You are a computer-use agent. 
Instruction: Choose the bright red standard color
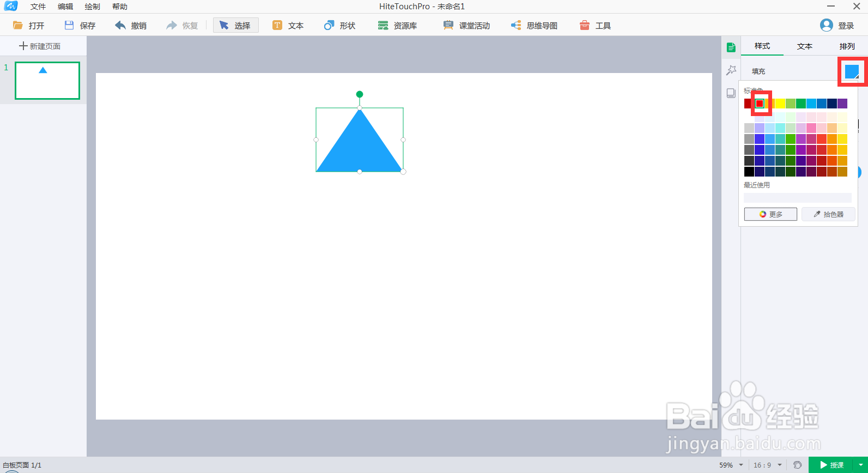760,104
